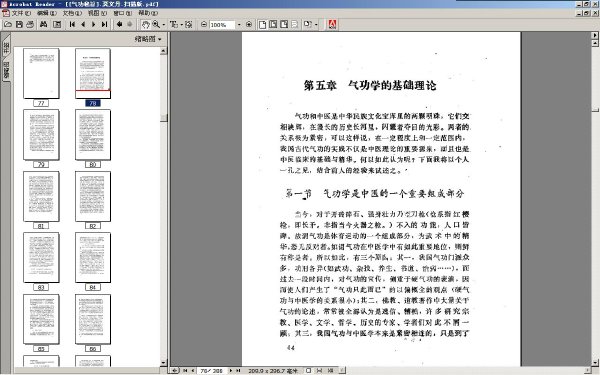Set view to Actual Size
The height and width of the screenshot is (375, 600).
tap(262, 24)
